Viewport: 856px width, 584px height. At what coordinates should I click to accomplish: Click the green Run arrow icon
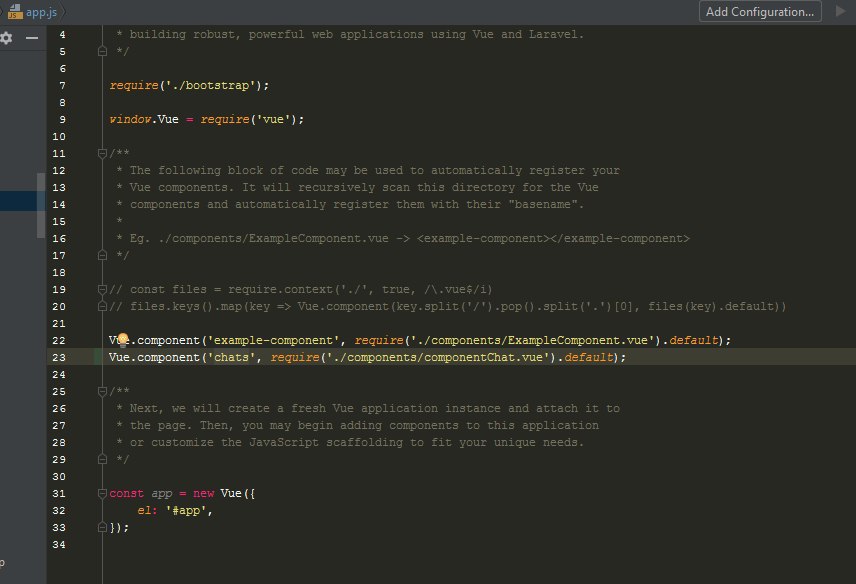tap(841, 11)
